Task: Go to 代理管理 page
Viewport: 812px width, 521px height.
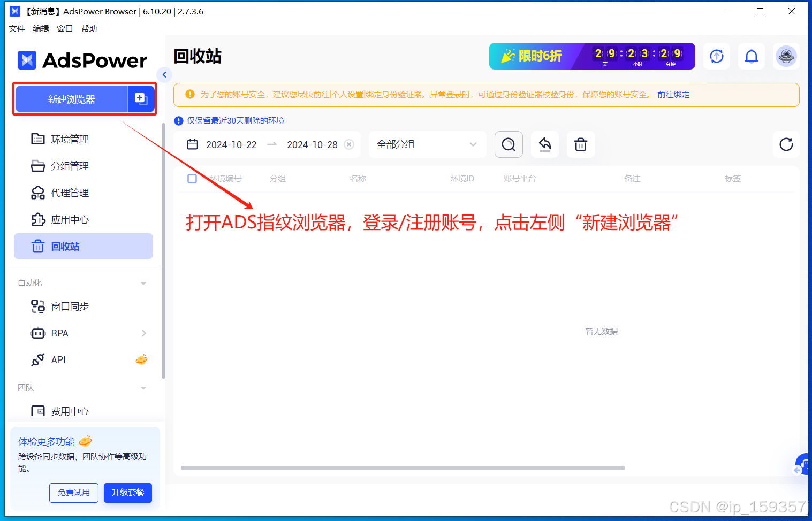Action: pos(84,193)
